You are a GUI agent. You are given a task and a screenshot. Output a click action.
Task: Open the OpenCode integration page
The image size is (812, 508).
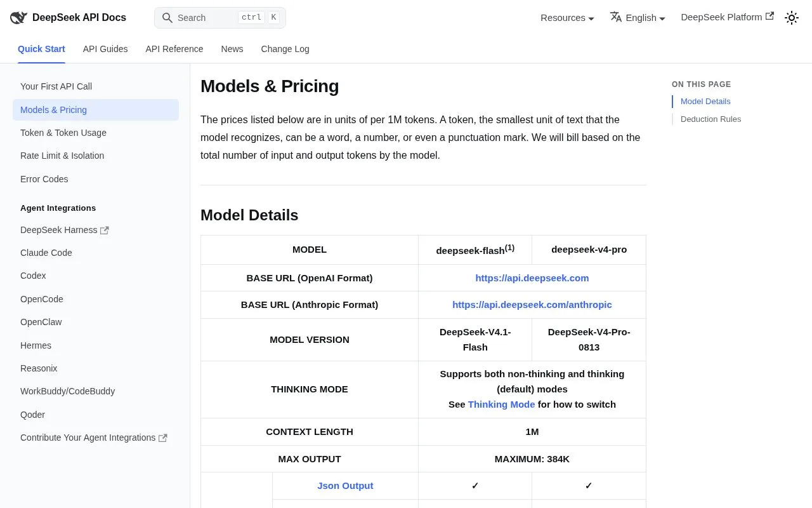[96, 299]
